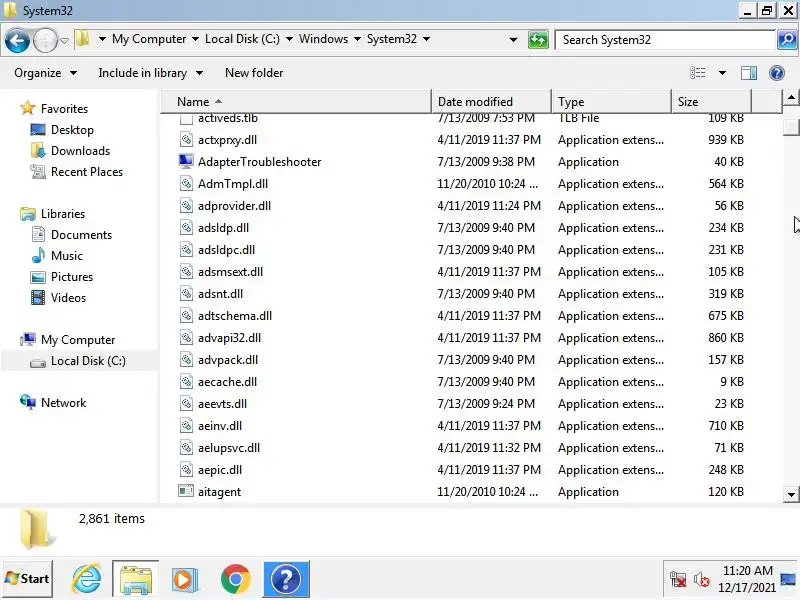Screen dimensions: 800x600
Task: Click the folder icon in address bar
Action: (83, 39)
